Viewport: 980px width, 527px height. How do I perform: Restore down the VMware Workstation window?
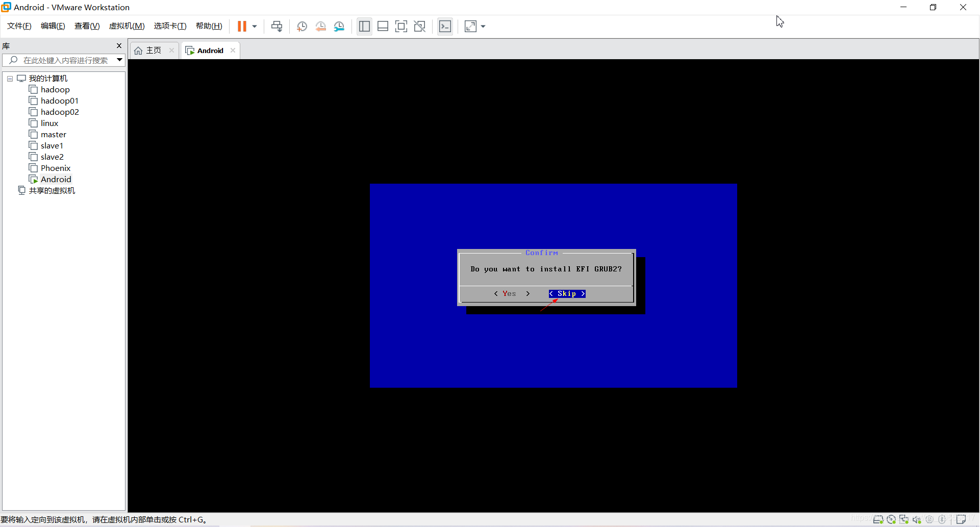[933, 7]
